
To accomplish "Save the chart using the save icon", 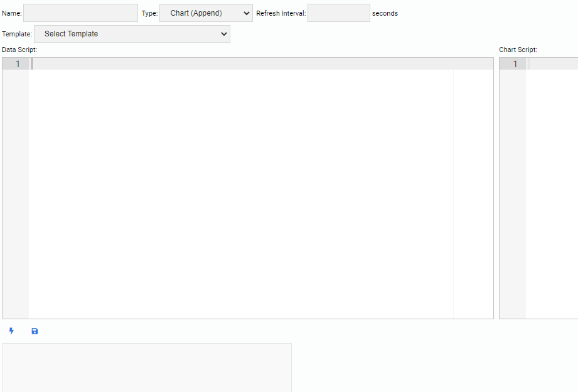I will [35, 331].
